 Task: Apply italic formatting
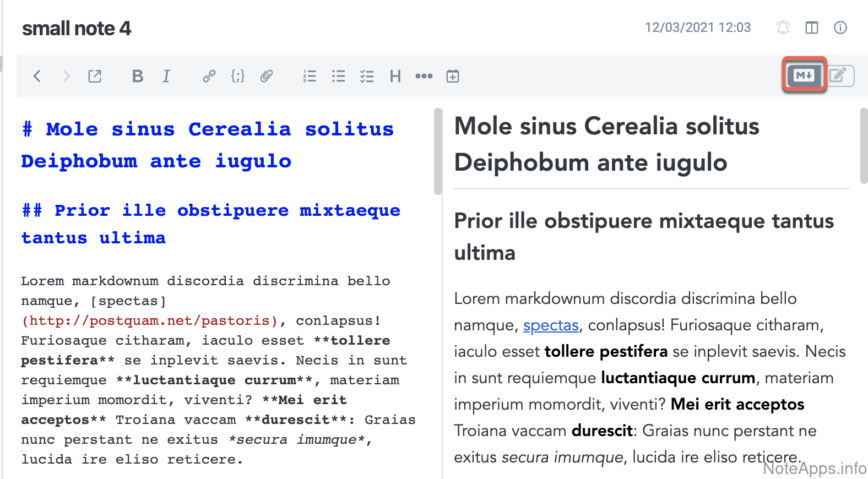pos(166,76)
